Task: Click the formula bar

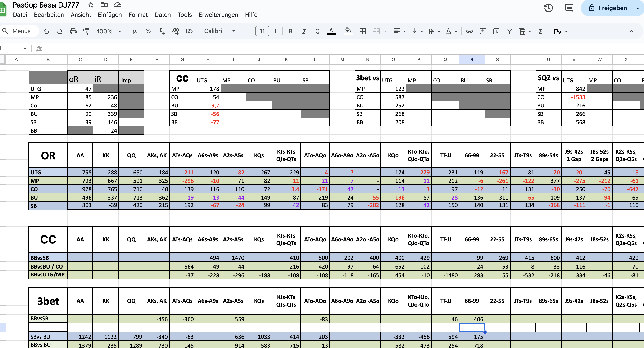Action: pos(343,49)
